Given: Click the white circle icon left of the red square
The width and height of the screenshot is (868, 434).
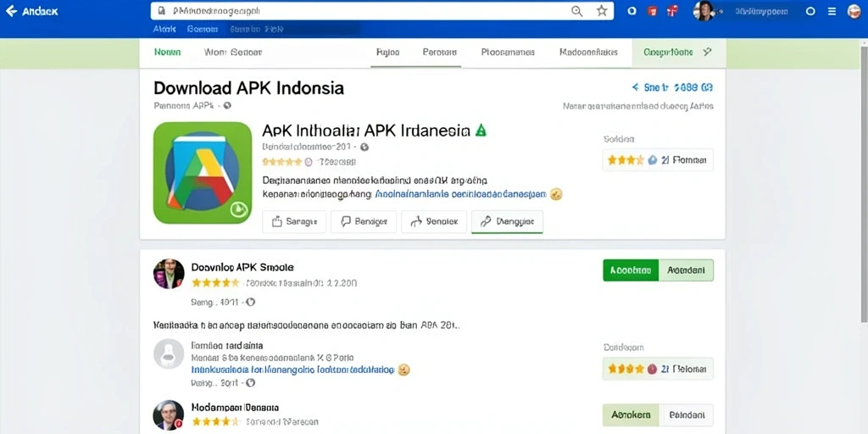Looking at the screenshot, I should (x=632, y=11).
